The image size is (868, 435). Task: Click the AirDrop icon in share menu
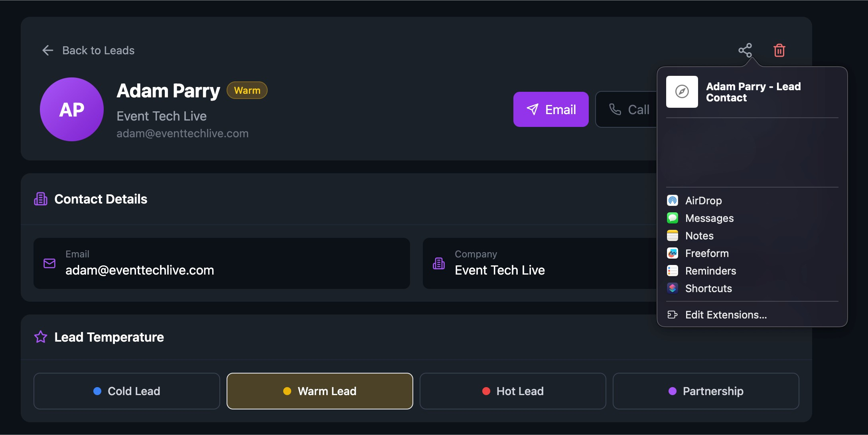673,200
